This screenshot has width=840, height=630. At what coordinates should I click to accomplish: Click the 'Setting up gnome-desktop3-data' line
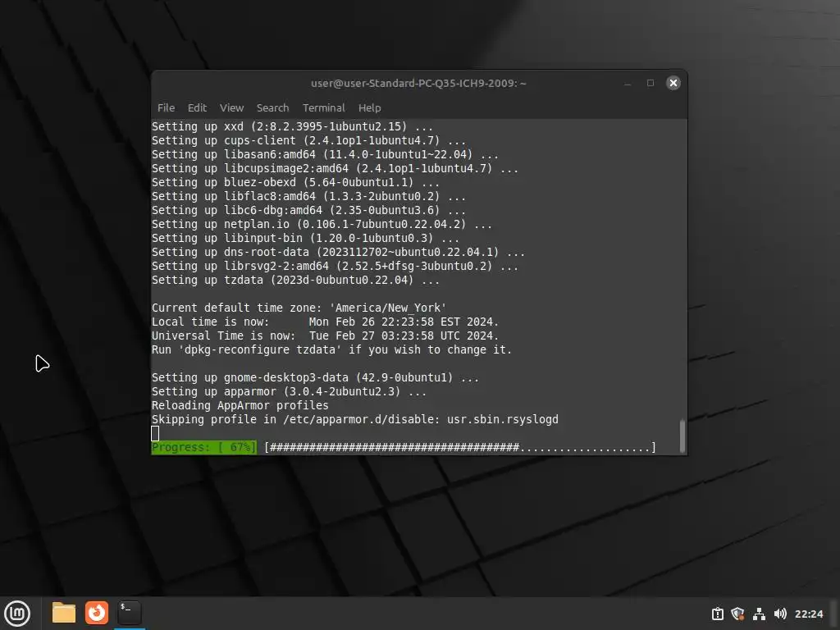315,377
